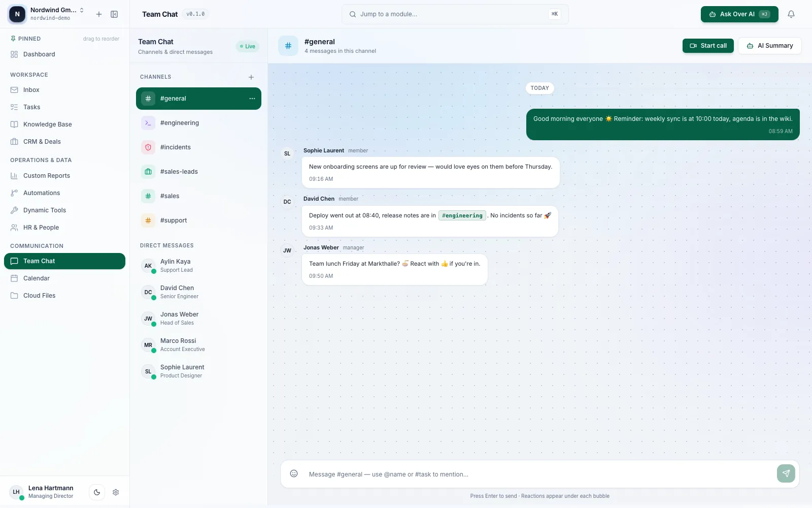The height and width of the screenshot is (508, 812).
Task: Focus the Jump to a module search
Action: click(455, 14)
